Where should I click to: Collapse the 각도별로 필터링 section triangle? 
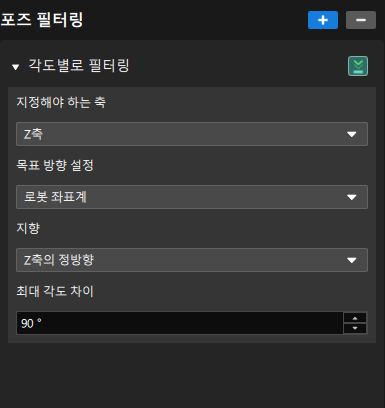[x=15, y=67]
